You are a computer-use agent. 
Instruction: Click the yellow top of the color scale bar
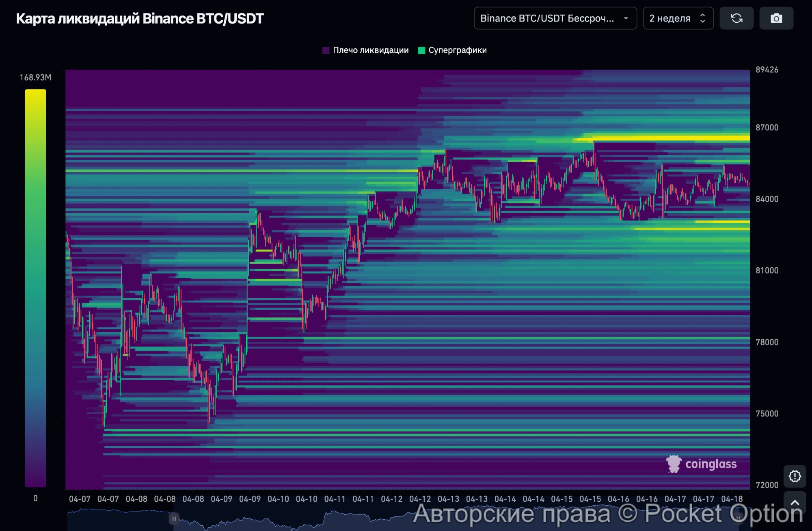[x=35, y=94]
